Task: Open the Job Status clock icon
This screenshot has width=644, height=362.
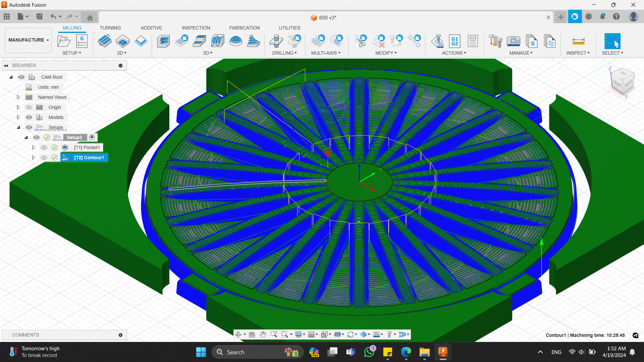Action: point(589,16)
